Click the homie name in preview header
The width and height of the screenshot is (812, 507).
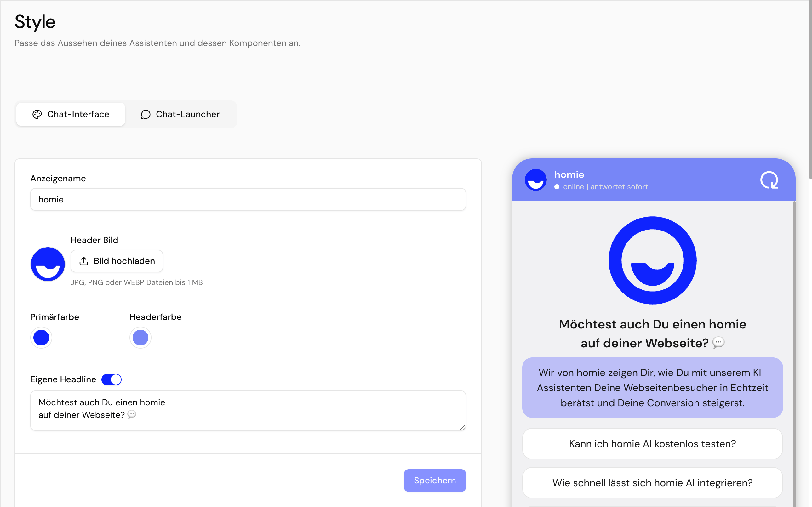click(569, 175)
